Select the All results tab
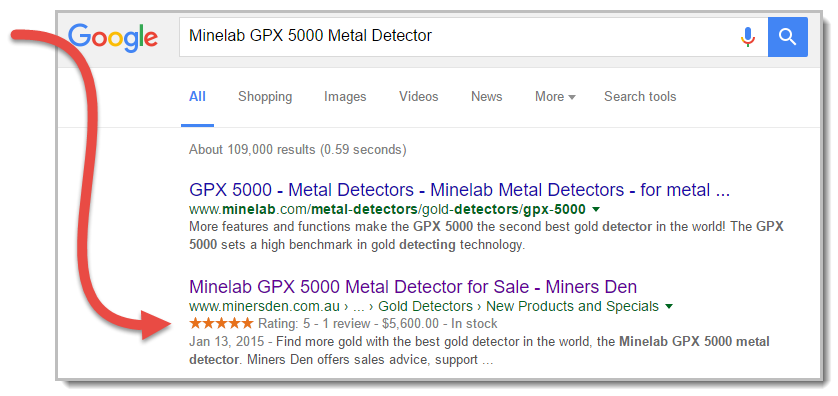Viewport: 838px width, 396px height. [x=197, y=97]
